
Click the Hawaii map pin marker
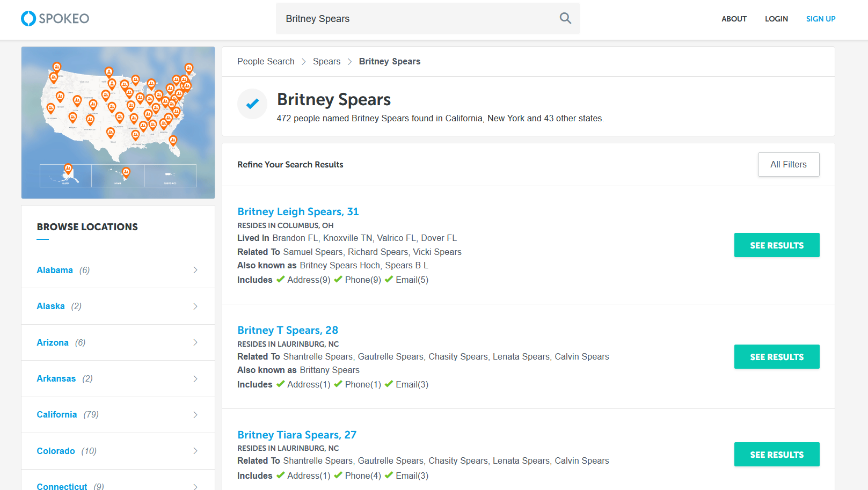tap(126, 172)
